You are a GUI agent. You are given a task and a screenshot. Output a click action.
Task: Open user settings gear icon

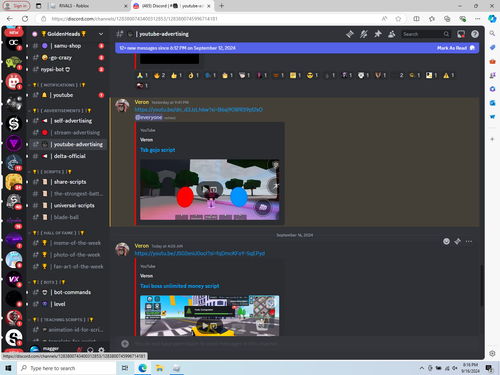click(x=101, y=350)
